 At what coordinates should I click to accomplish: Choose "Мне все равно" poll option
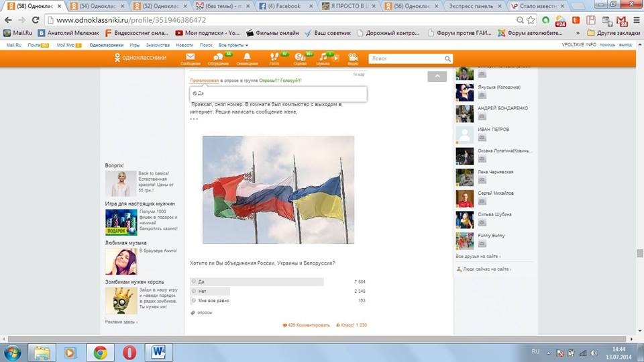(x=194, y=301)
